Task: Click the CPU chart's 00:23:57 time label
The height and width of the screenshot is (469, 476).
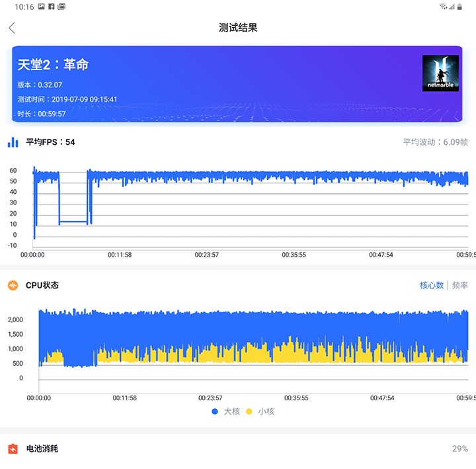Action: click(210, 398)
